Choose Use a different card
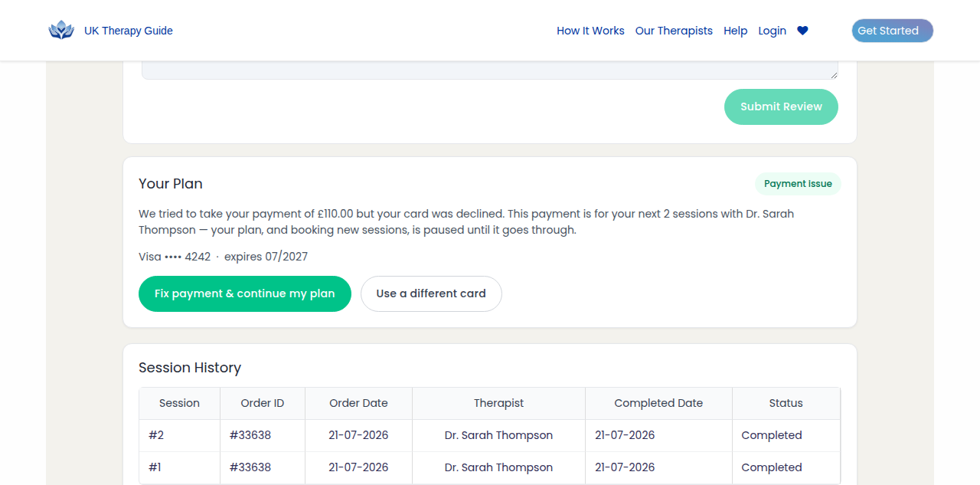The height and width of the screenshot is (485, 980). point(431,293)
